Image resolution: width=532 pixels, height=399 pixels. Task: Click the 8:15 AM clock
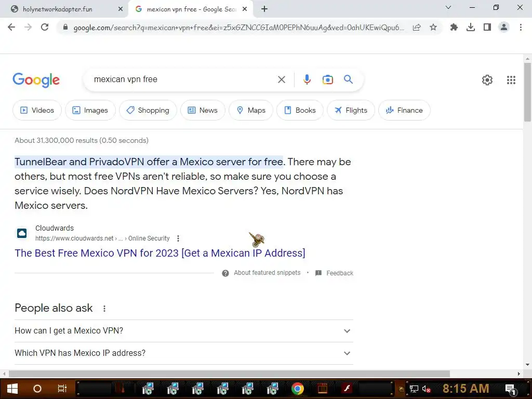(x=465, y=388)
